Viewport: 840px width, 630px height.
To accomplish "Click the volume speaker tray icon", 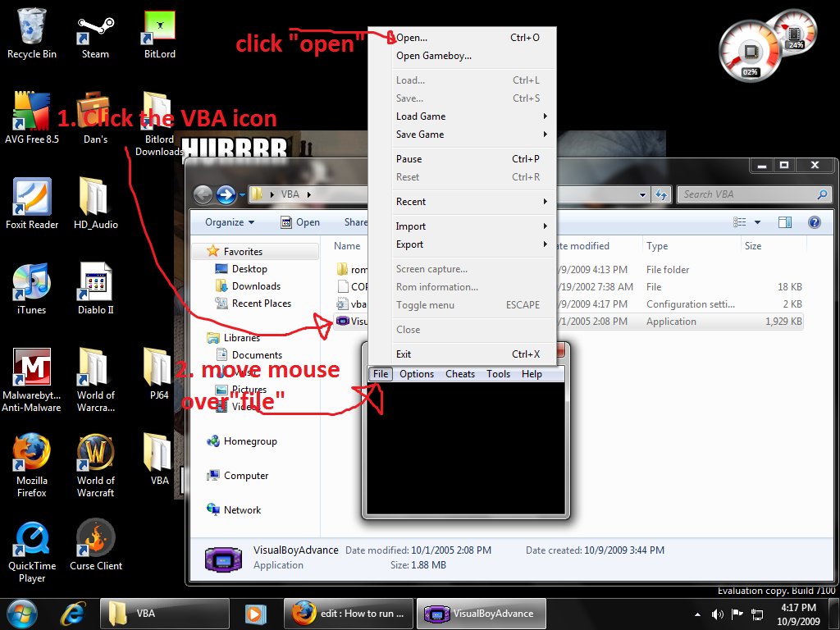I will (717, 614).
